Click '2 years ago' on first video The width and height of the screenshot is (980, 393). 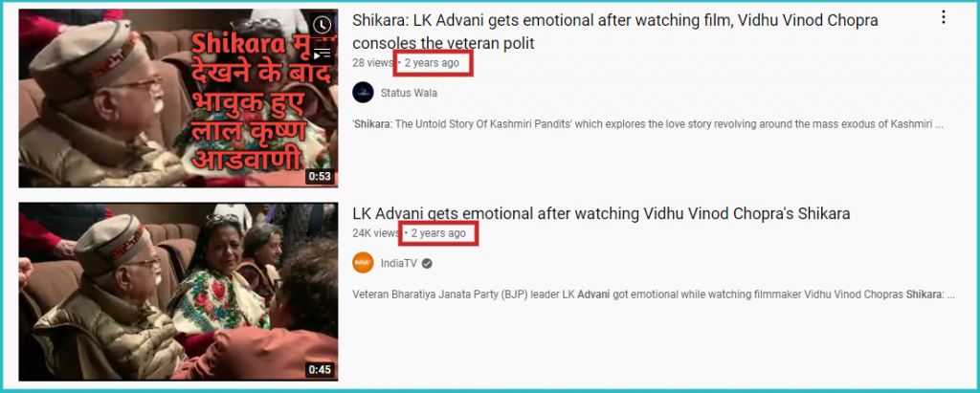pyautogui.click(x=432, y=63)
